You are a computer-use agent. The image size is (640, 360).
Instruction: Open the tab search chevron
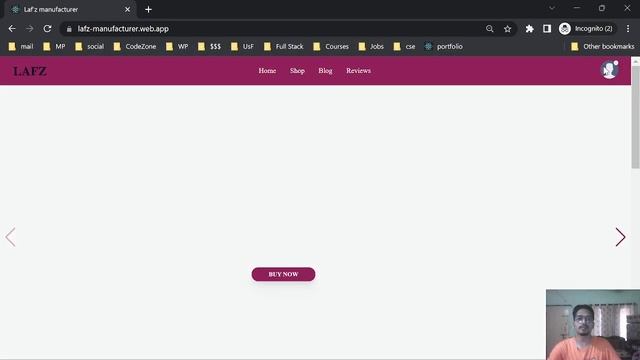click(552, 8)
